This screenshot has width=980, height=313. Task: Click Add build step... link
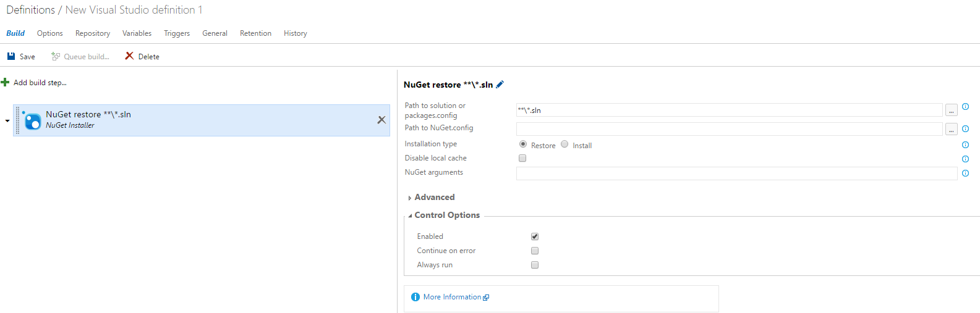(x=40, y=83)
